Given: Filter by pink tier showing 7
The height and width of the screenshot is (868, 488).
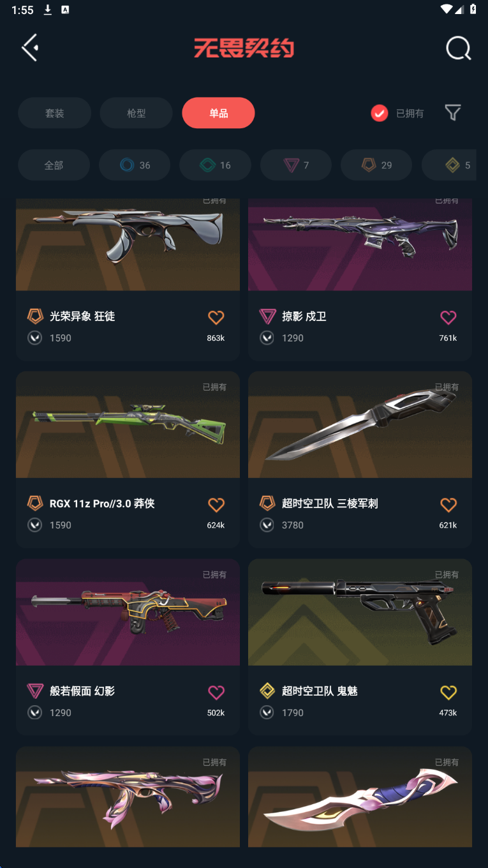Looking at the screenshot, I should point(296,165).
